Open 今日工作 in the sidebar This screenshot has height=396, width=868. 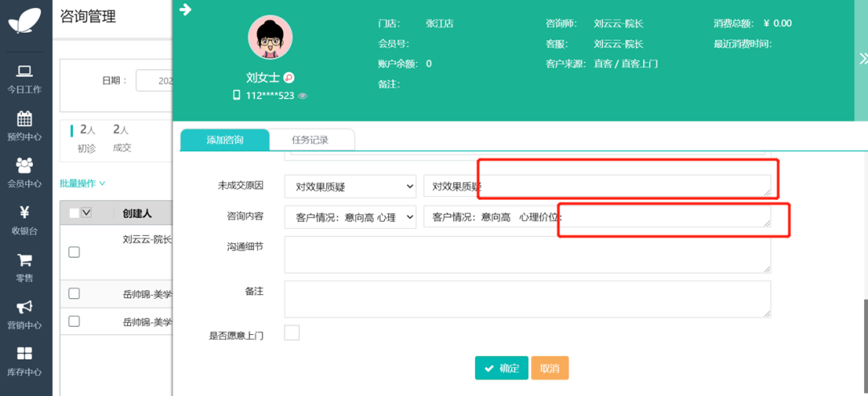pos(24,79)
